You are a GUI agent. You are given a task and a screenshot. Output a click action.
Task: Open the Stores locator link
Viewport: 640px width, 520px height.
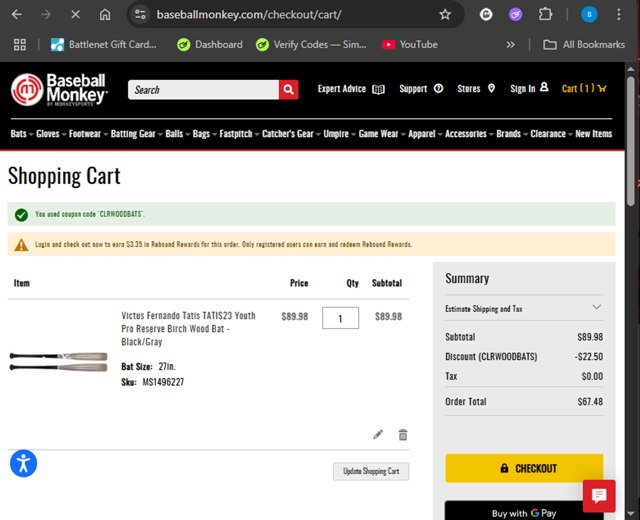coord(476,89)
